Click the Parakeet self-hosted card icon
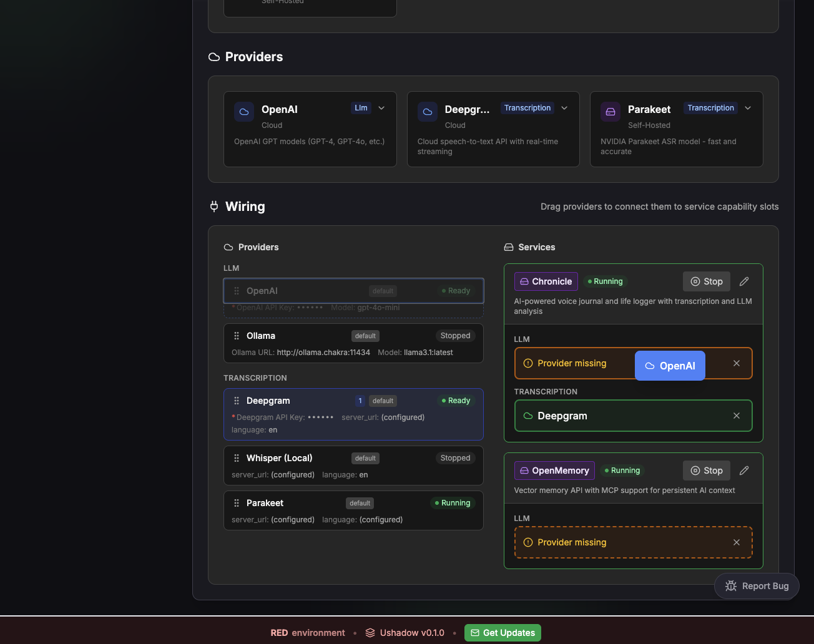 pos(610,112)
